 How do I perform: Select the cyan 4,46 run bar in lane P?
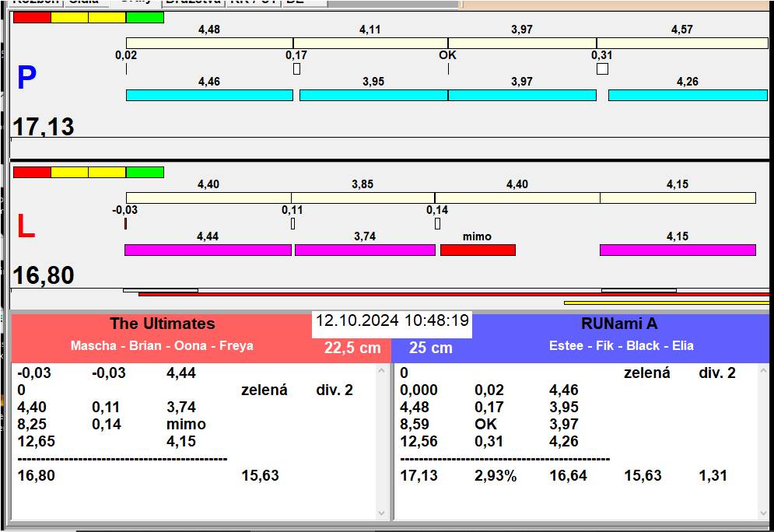209,95
